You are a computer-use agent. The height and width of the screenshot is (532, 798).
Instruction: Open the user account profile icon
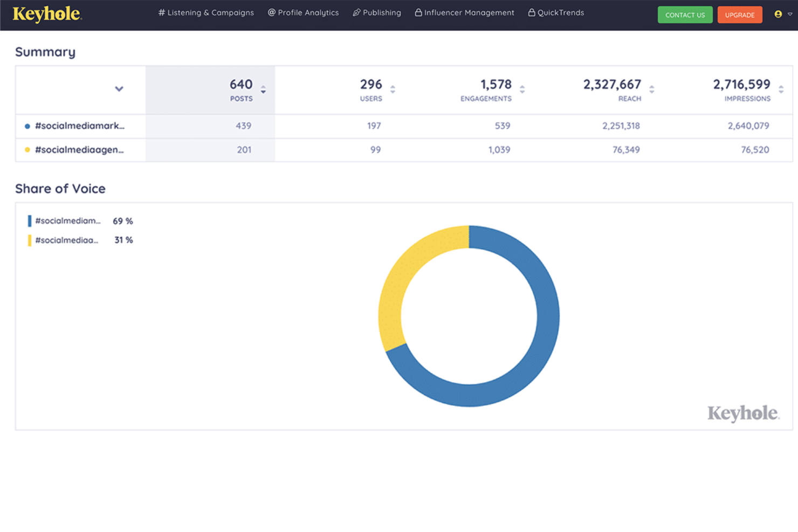[x=778, y=15]
